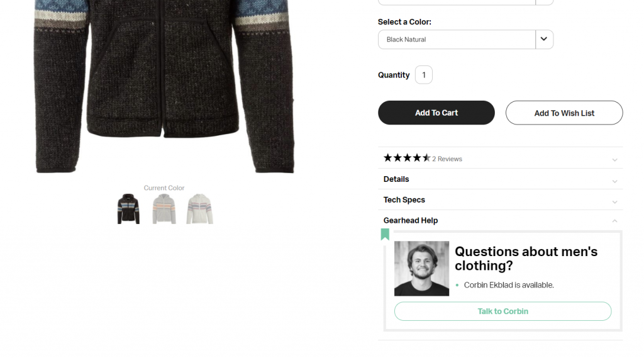This screenshot has height=358, width=644.
Task: Click the Quantity input field
Action: (x=424, y=75)
